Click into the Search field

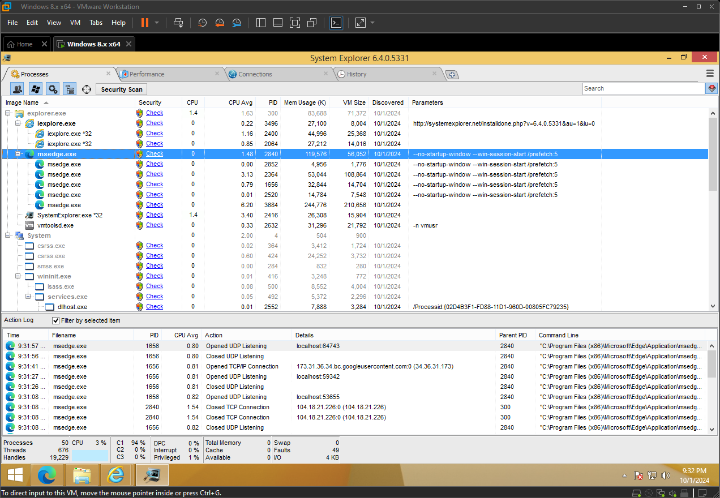coord(643,89)
